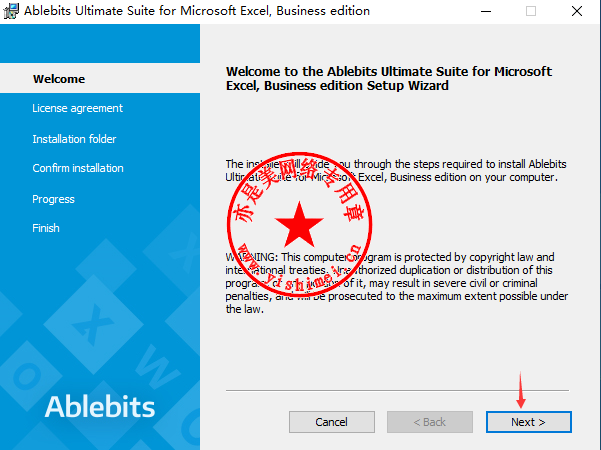Image resolution: width=601 pixels, height=450 pixels.
Task: Cancel the setup wizard
Action: tap(332, 422)
